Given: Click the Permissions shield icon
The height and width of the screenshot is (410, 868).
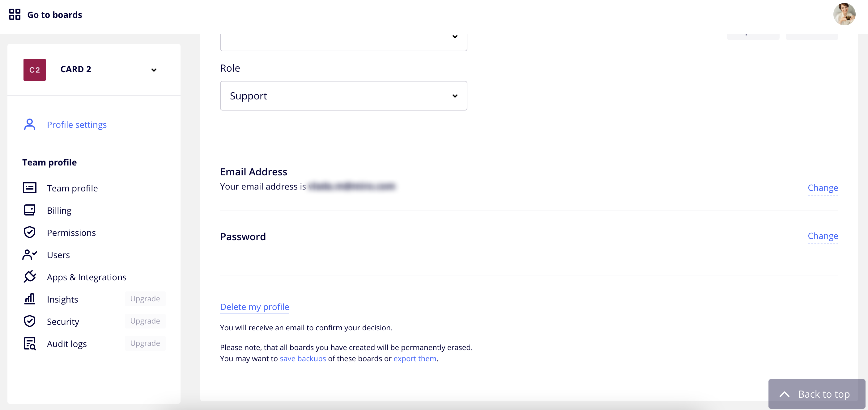Looking at the screenshot, I should point(30,232).
